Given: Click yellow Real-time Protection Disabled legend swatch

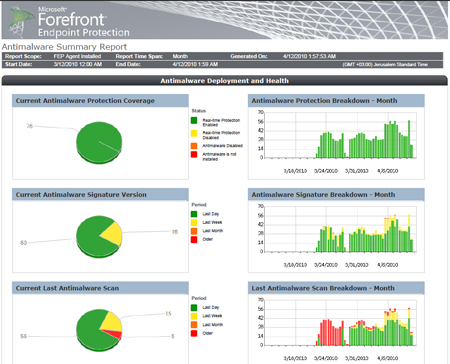Looking at the screenshot, I should 194,133.
